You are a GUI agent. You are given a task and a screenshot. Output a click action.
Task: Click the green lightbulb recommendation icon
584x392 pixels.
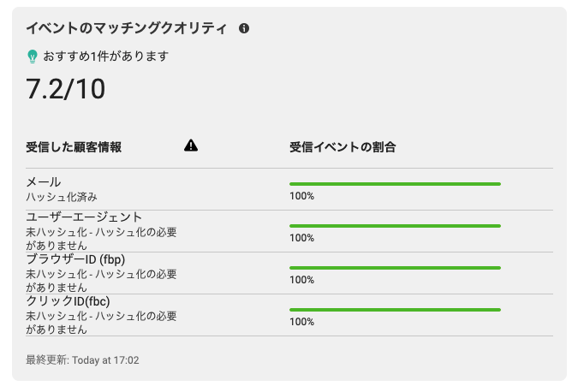(33, 56)
